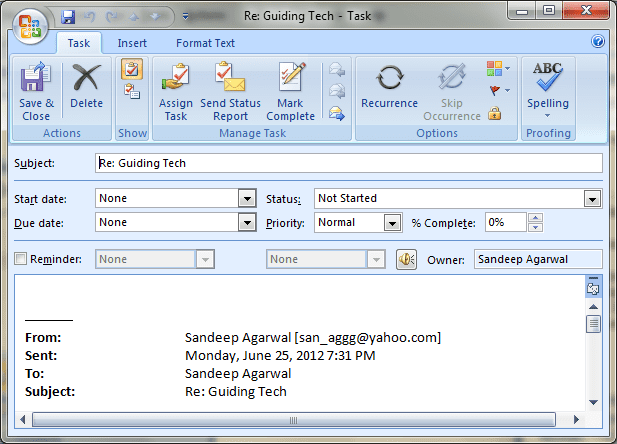Click the Undo icon in quick access toolbar
Screen dimensions: 617x444
[90, 17]
